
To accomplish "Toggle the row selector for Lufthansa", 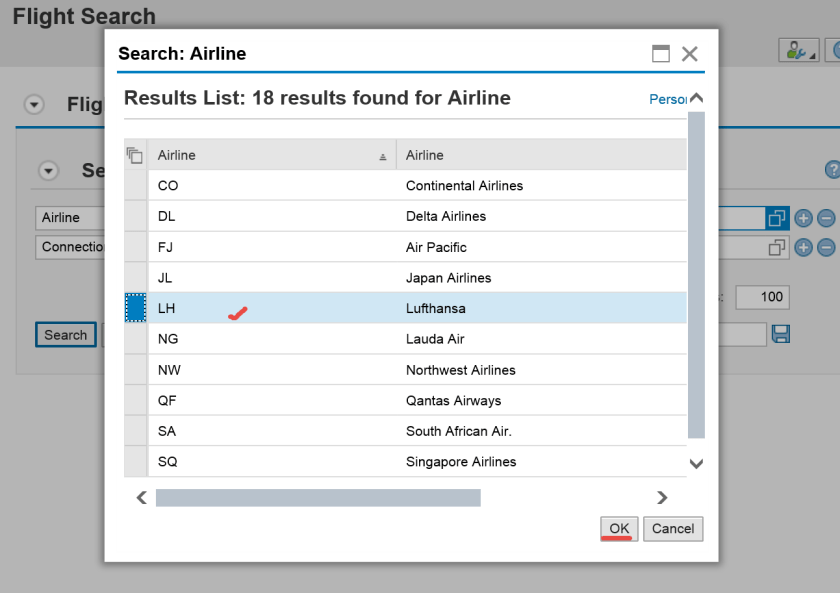I will [135, 308].
